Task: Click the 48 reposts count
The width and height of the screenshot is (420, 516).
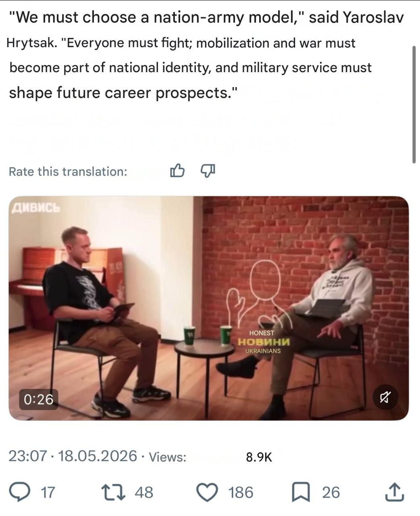Action: tap(144, 493)
